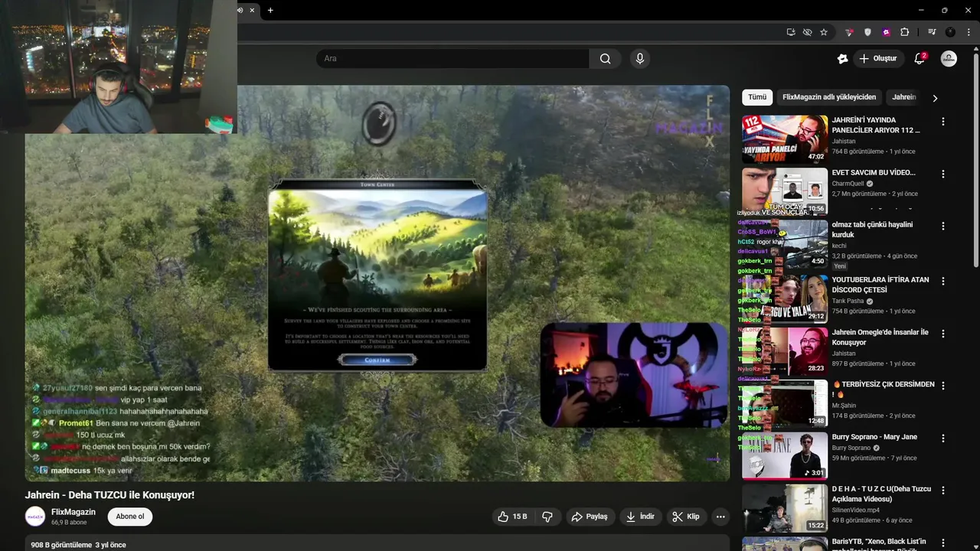Open the 10:56 EVET SAVCIM thumbnail
The height and width of the screenshot is (551, 980).
click(x=785, y=191)
